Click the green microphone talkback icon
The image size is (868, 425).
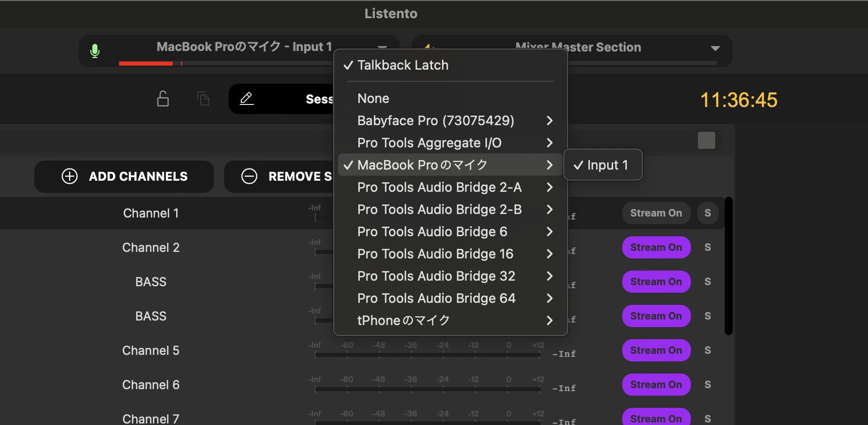point(95,51)
